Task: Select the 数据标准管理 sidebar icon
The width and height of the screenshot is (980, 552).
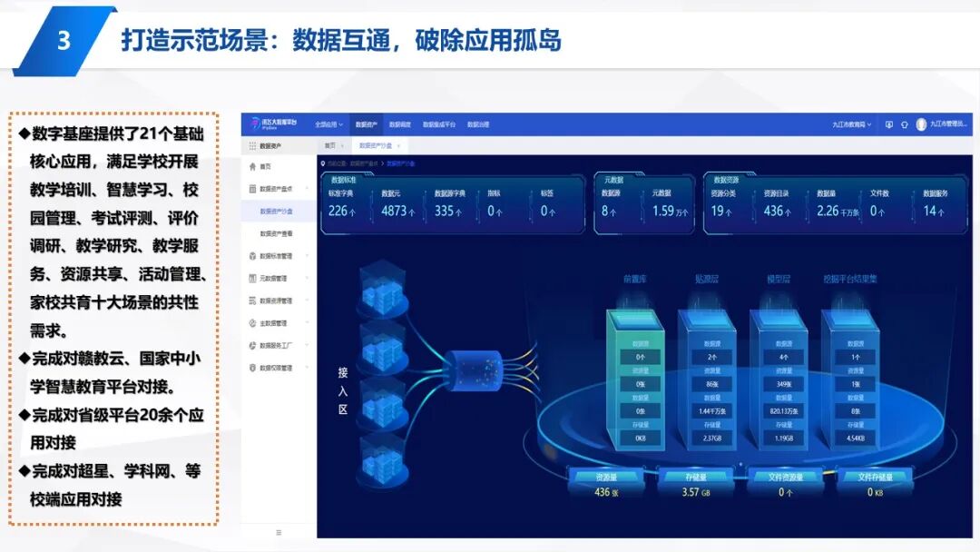Action: [x=250, y=254]
